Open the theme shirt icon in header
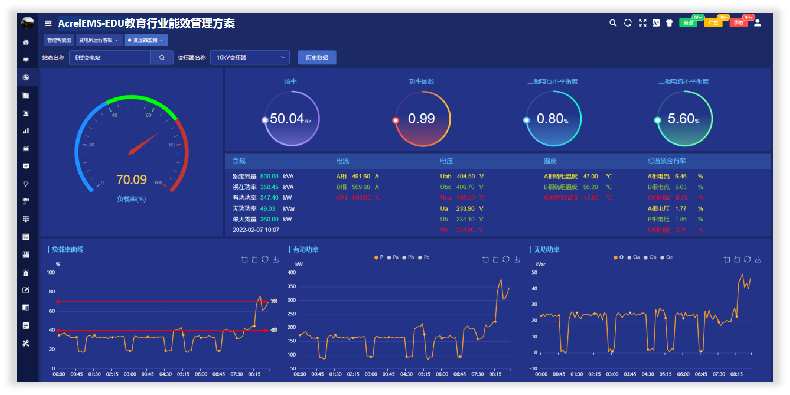 [x=669, y=23]
